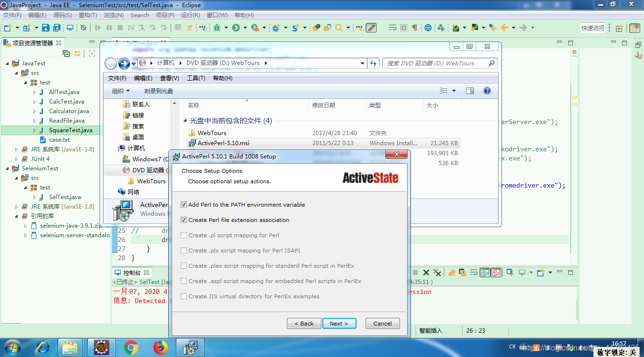
Task: Click the < Back button in setup
Action: 304,324
